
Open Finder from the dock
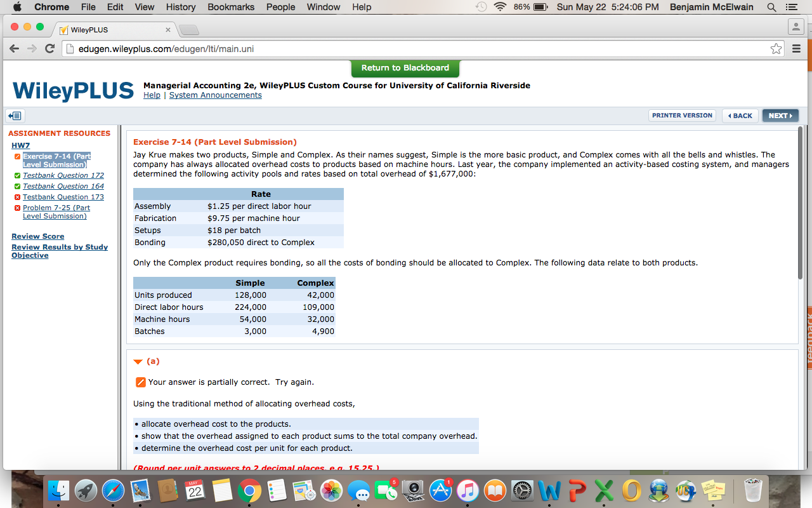click(x=58, y=490)
